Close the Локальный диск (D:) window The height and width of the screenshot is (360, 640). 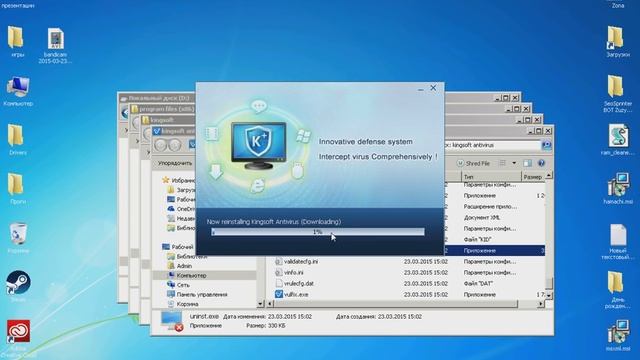tap(516, 98)
